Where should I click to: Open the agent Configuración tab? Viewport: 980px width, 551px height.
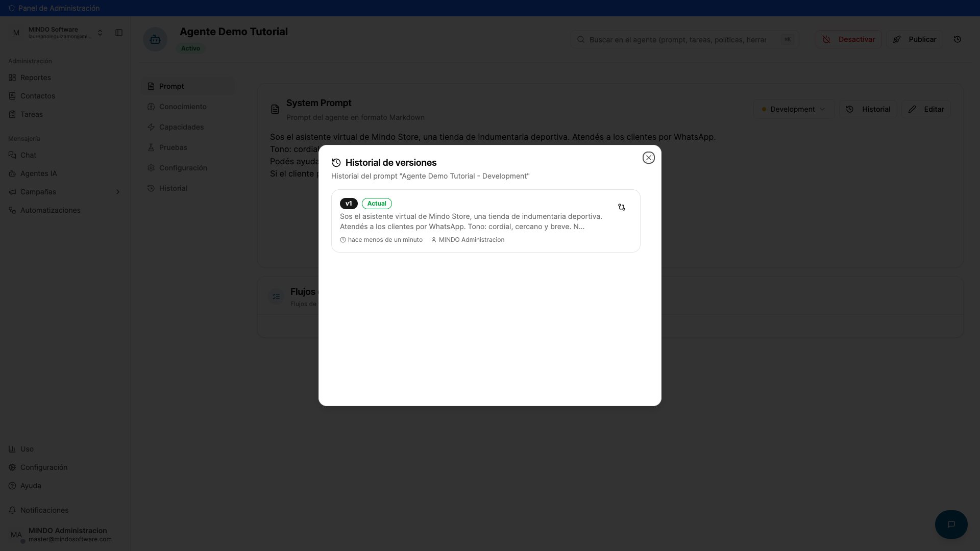tap(188, 168)
